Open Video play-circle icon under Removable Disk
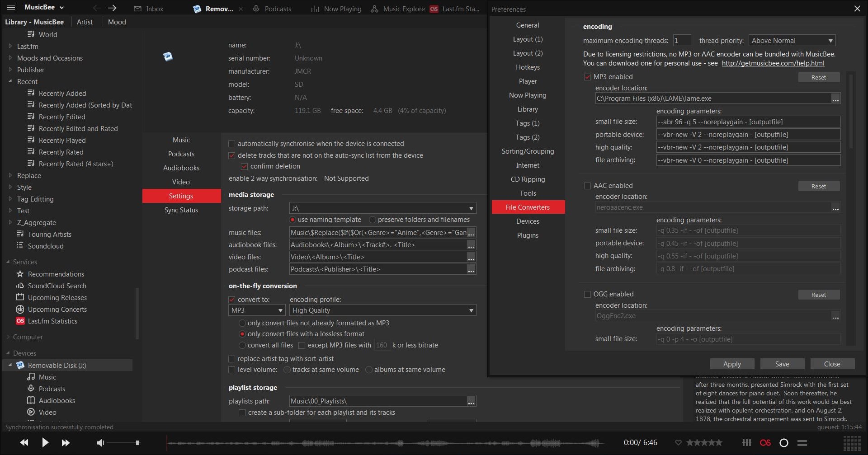This screenshot has width=868, height=455. (31, 412)
